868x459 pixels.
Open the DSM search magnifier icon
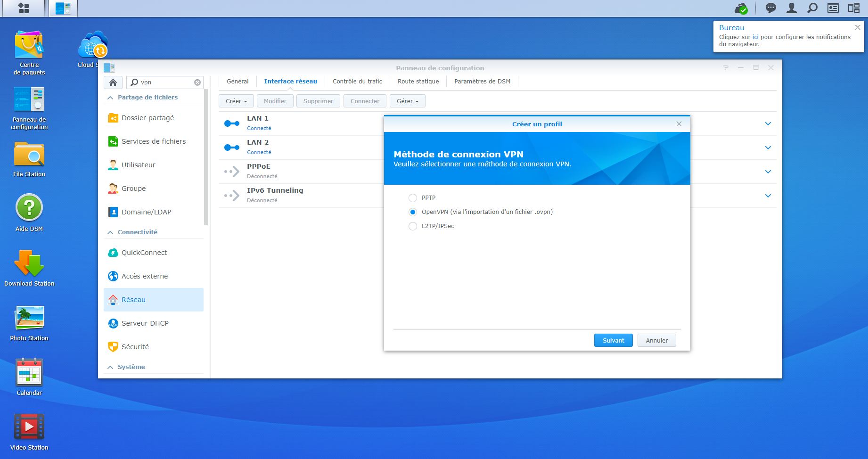(x=812, y=8)
